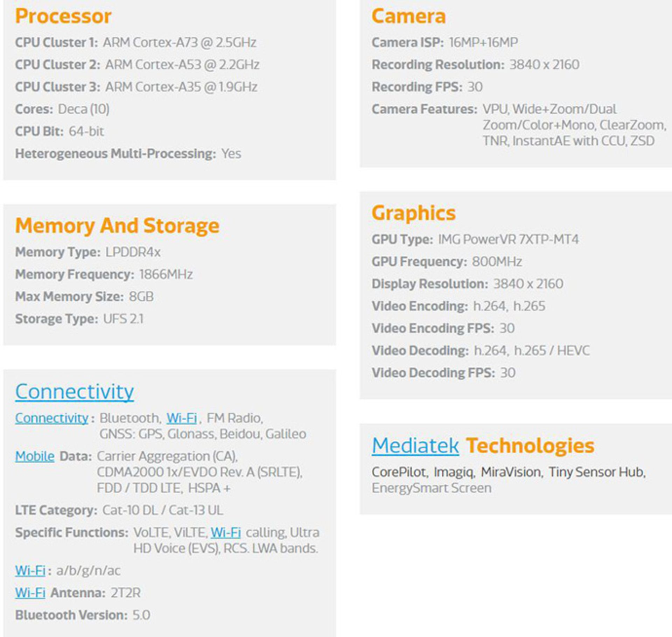This screenshot has width=672, height=637.
Task: Click Wi-Fi link beside Antenna label
Action: click(x=30, y=593)
